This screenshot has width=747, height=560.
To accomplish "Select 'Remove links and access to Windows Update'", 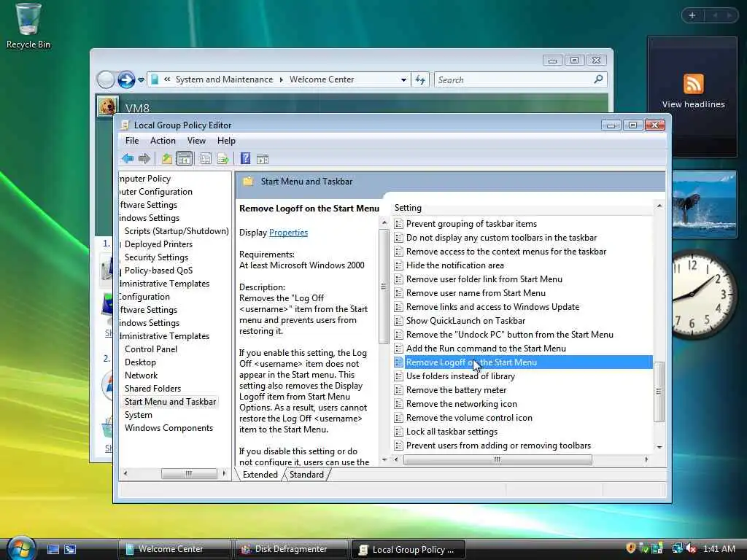I will [492, 307].
